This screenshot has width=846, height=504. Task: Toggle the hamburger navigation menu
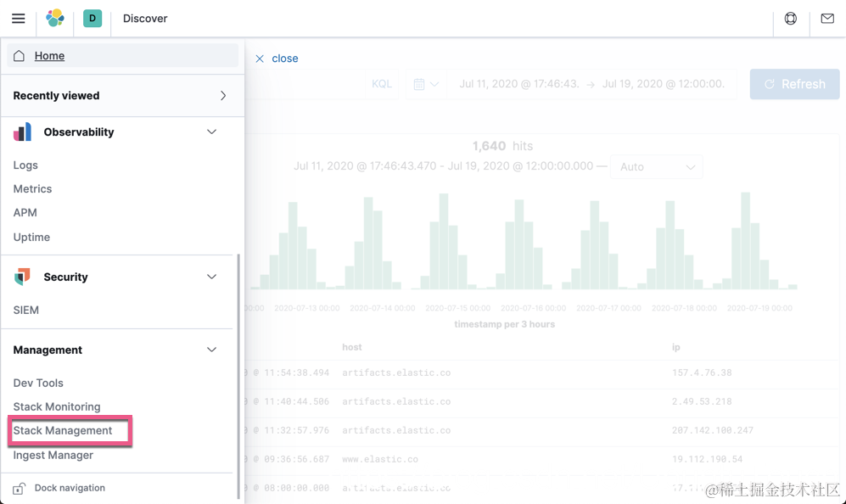click(x=19, y=19)
